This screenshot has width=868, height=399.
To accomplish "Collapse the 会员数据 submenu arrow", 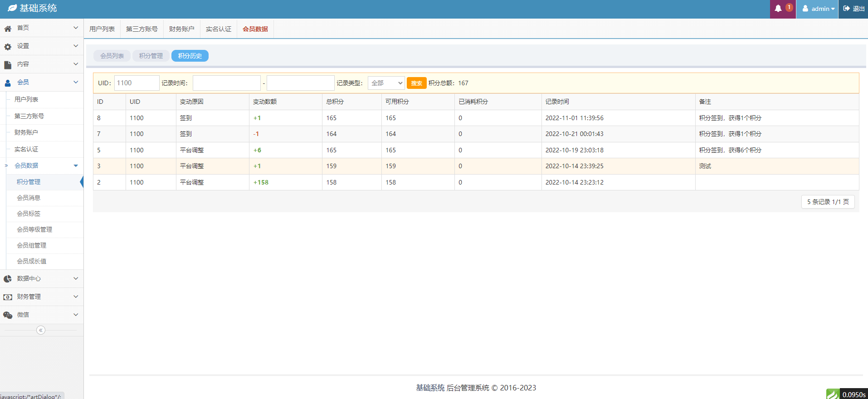I will (x=76, y=165).
